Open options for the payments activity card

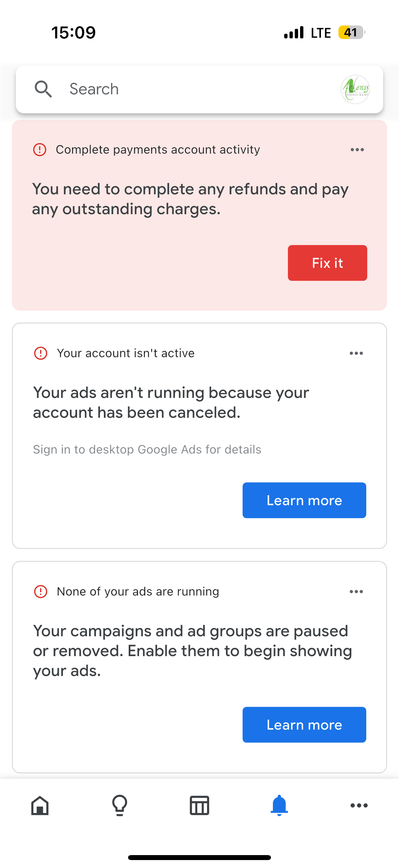(x=357, y=150)
